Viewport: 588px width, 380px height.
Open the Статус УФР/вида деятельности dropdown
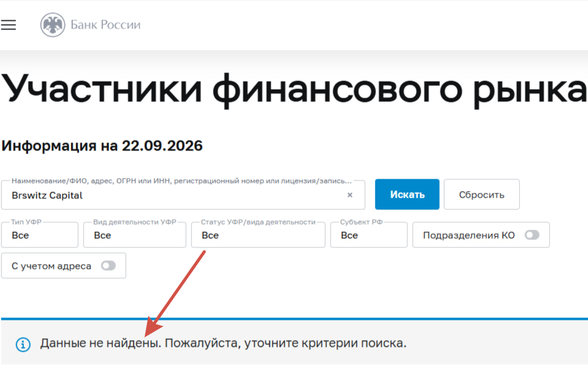click(258, 235)
